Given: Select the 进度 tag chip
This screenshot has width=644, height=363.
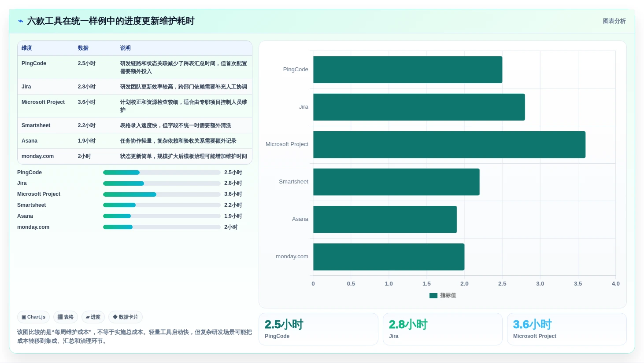Looking at the screenshot, I should (93, 317).
